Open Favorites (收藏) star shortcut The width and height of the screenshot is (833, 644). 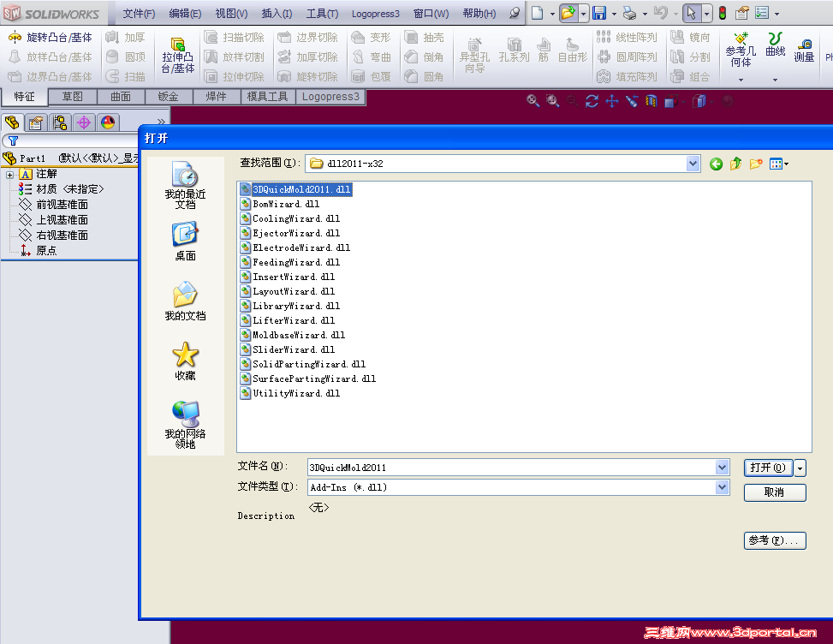click(185, 361)
